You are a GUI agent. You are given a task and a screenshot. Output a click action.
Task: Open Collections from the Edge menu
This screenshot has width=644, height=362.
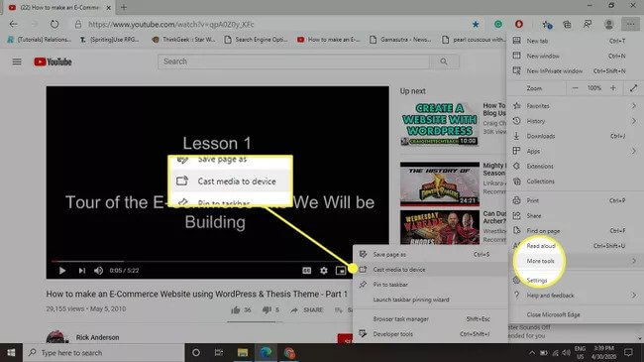[575, 181]
